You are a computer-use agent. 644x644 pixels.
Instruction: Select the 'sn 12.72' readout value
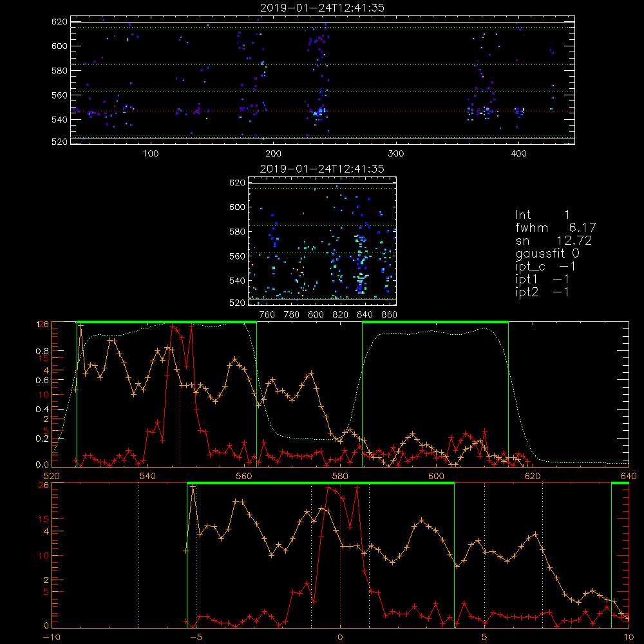[574, 240]
